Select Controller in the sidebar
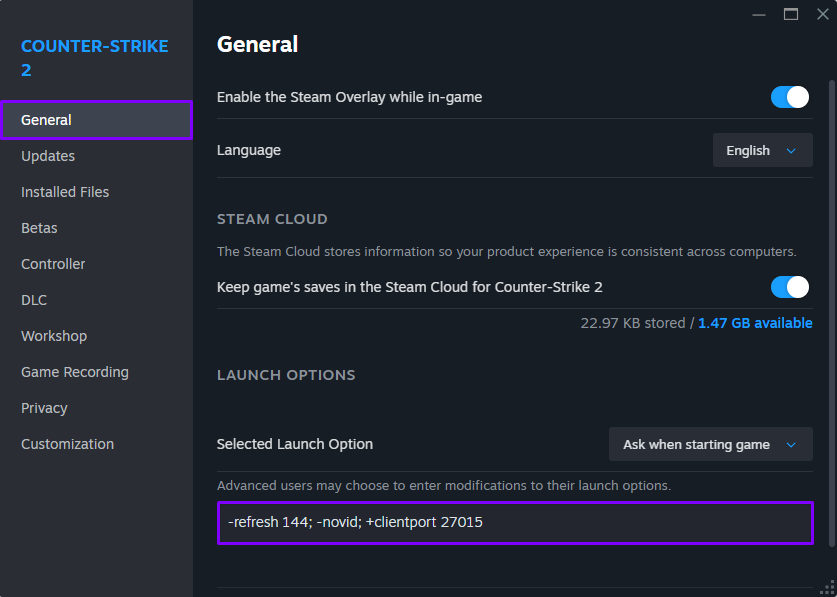This screenshot has height=597, width=837. click(x=53, y=264)
